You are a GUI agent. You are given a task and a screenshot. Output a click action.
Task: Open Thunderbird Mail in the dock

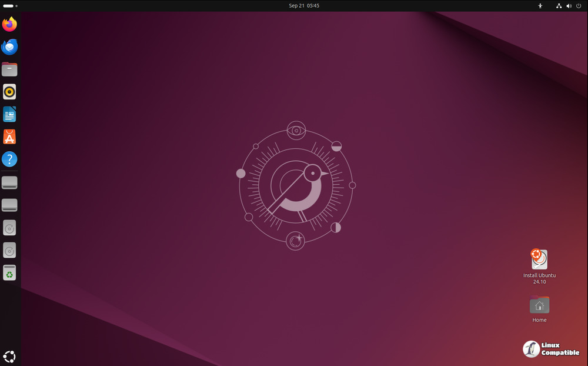(x=9, y=46)
